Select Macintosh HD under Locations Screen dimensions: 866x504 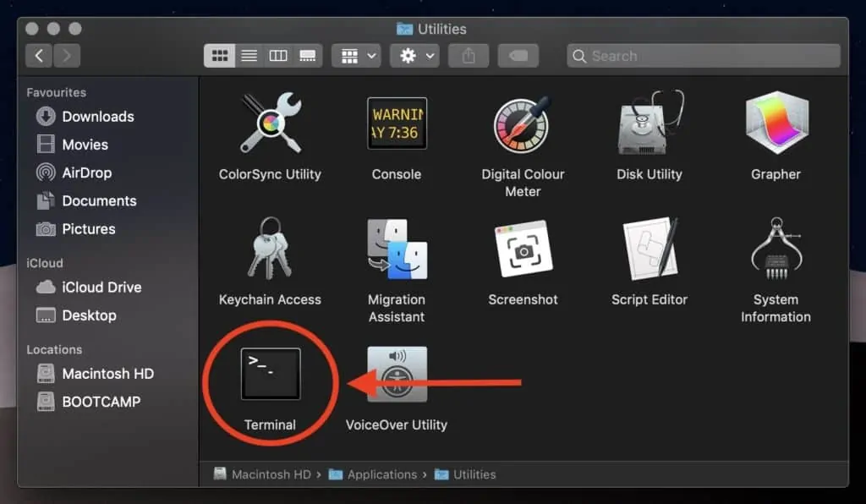[x=95, y=374]
